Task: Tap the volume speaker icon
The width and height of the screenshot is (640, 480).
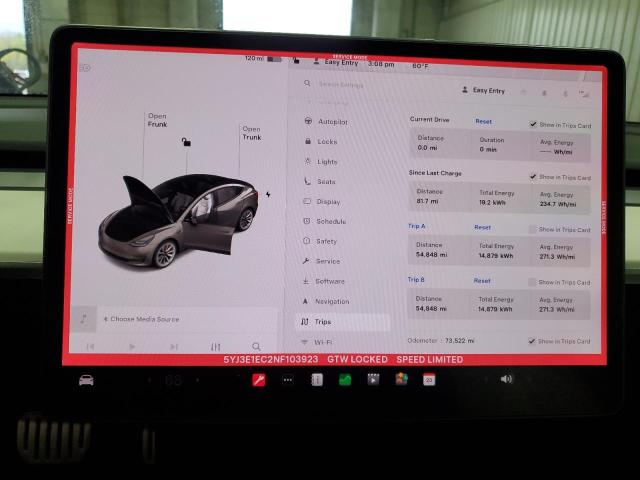Action: (x=506, y=379)
